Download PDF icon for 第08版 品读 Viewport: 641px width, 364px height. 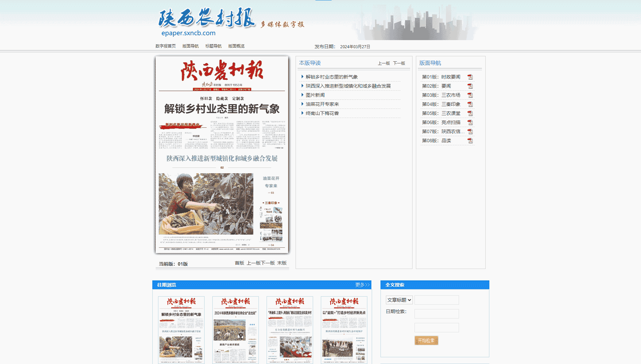470,141
